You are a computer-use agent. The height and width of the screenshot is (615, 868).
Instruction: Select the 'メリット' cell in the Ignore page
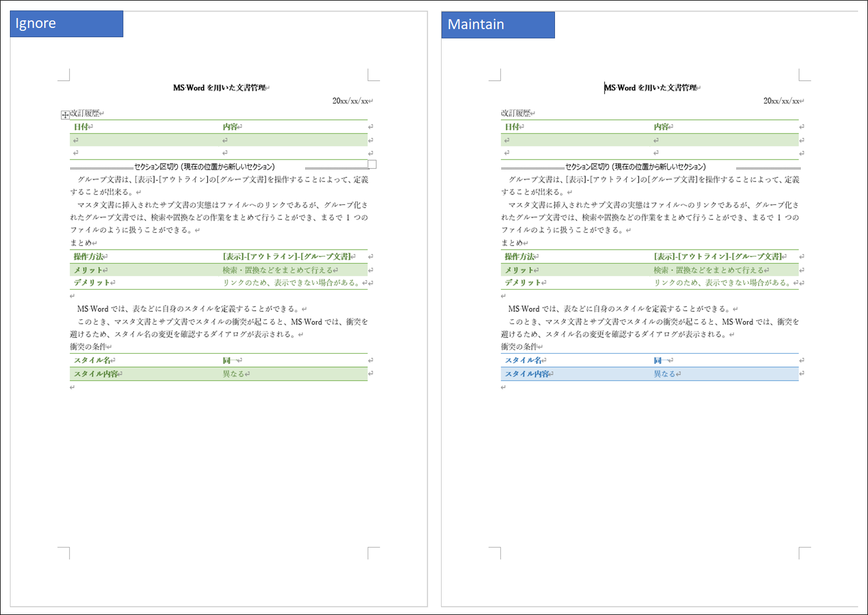[x=144, y=270]
